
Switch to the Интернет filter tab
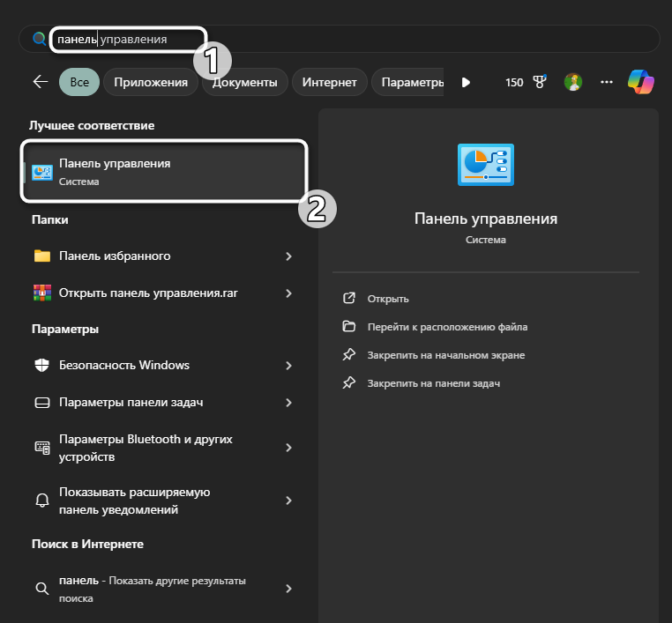pos(329,82)
